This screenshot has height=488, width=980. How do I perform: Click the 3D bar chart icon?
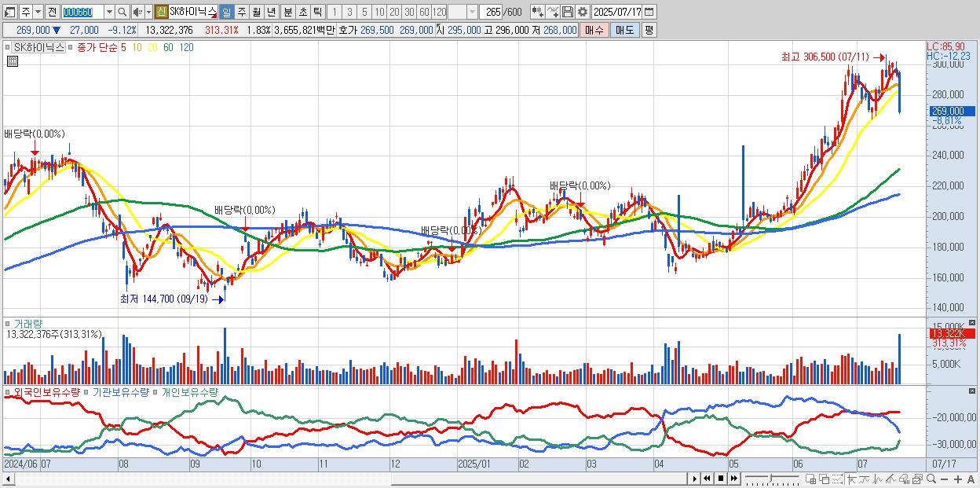coord(904,479)
